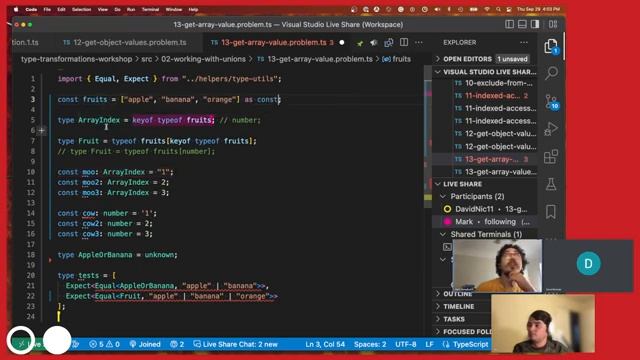Select participant DavidNic11 in Live Share
This screenshot has height=360, width=640.
(x=485, y=209)
